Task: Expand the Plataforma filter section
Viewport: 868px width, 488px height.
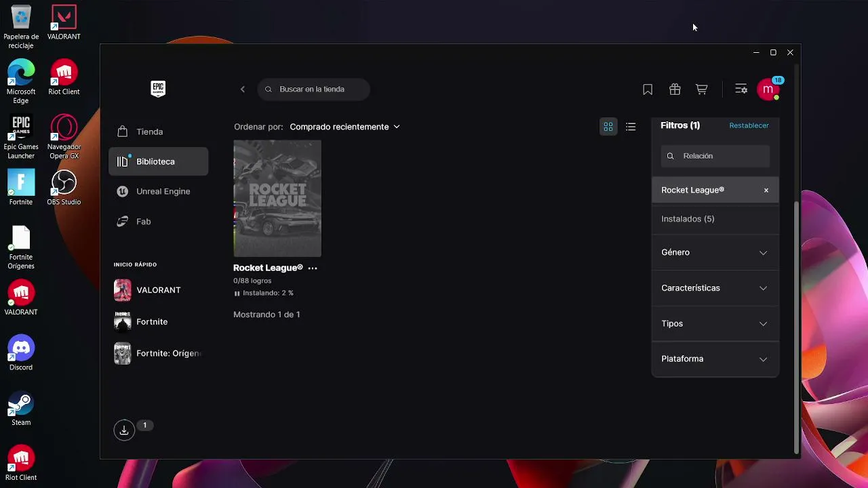Action: [x=715, y=359]
